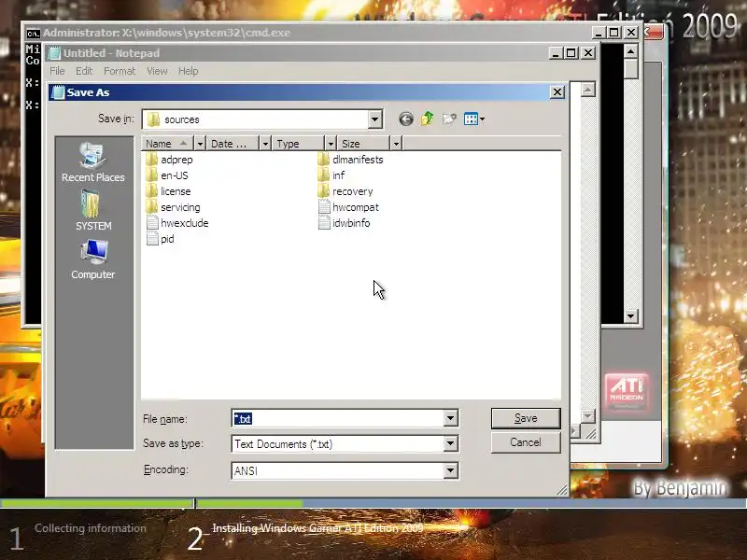Select the inf folder

click(331, 175)
